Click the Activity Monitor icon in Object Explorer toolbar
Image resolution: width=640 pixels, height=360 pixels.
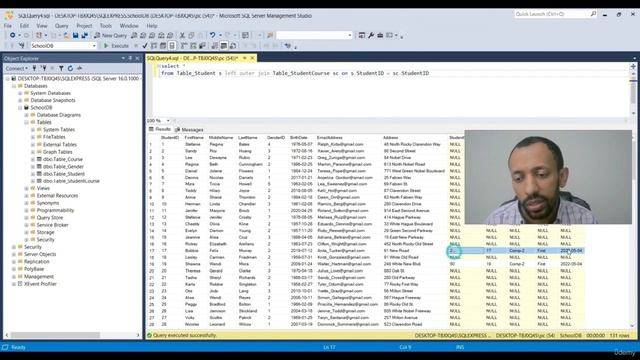(x=79, y=68)
